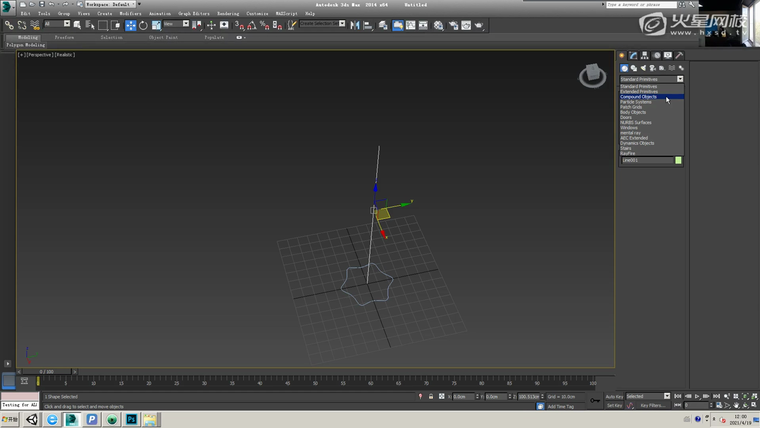Viewport: 760px width, 428px height.
Task: Select Particle Systems in the category list
Action: 636,102
